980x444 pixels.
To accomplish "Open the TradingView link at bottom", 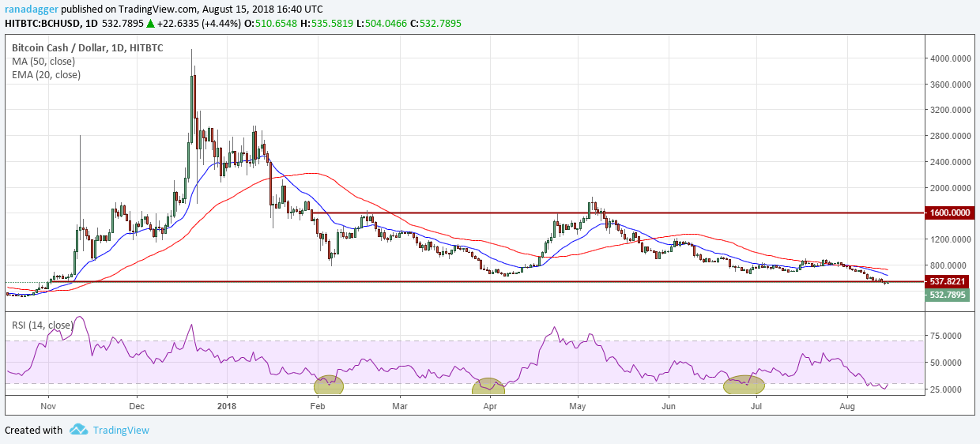I will point(121,431).
